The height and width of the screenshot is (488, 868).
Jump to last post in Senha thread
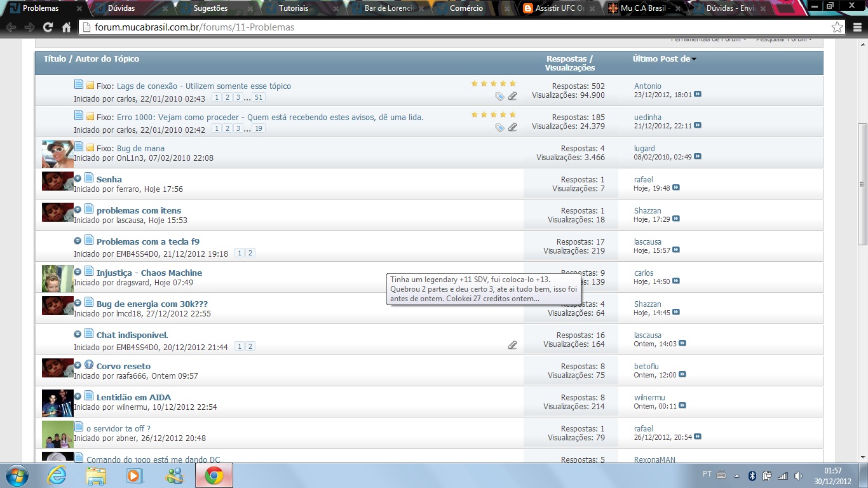click(x=676, y=188)
